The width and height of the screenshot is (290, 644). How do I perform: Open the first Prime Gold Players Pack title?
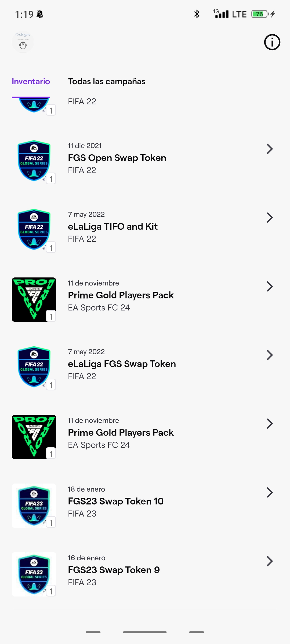point(121,295)
